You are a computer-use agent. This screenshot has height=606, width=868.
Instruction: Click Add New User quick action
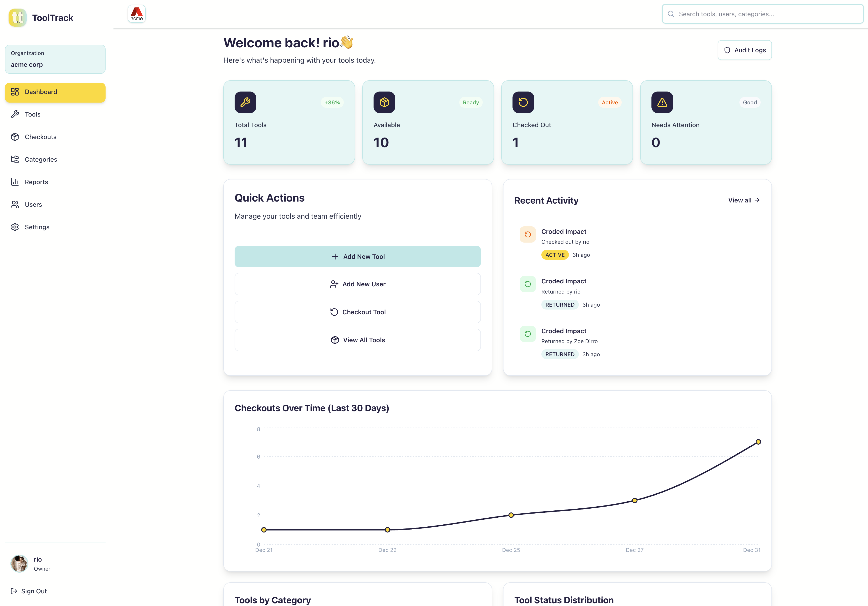pos(357,284)
